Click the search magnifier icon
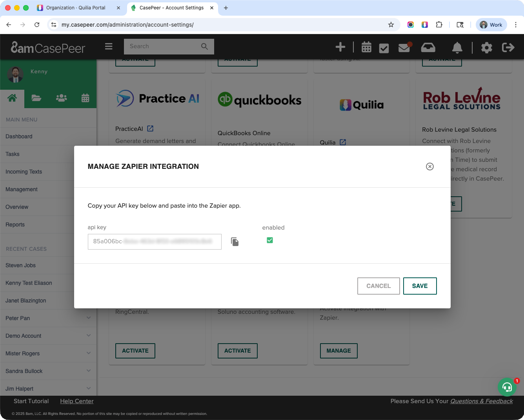Screen dimensions: 524x420 click(x=204, y=46)
